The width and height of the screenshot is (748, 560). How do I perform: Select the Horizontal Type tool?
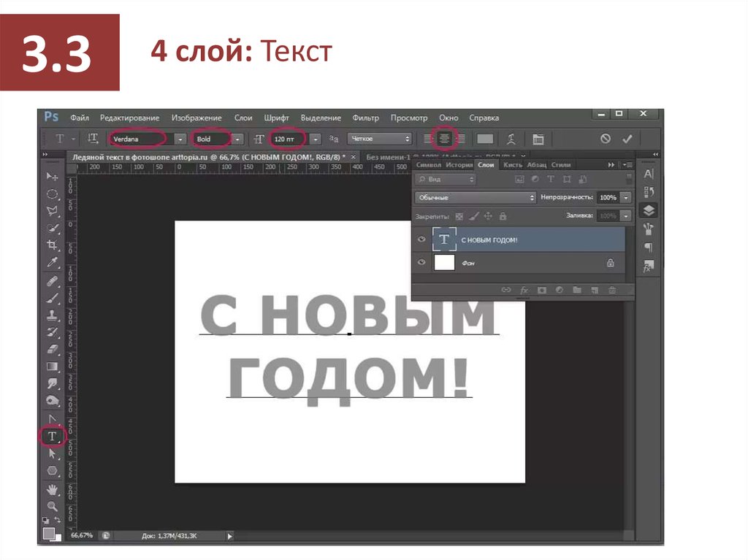52,437
